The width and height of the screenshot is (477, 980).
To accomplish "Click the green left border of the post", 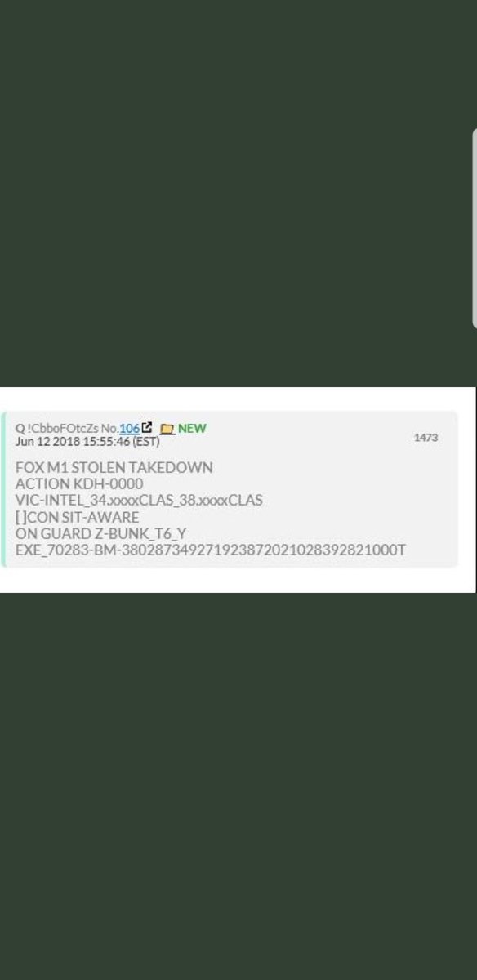I will (x=4, y=488).
